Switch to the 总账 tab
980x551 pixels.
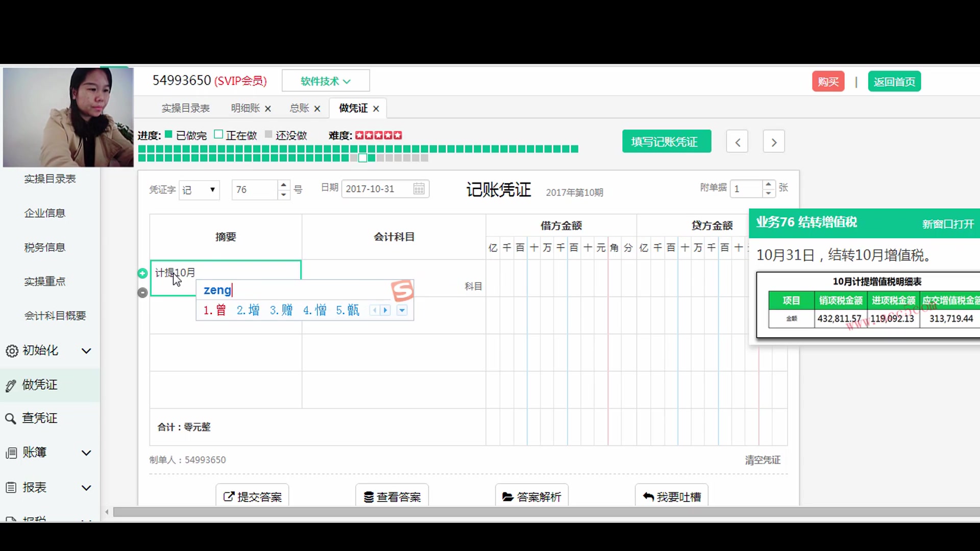(x=299, y=108)
